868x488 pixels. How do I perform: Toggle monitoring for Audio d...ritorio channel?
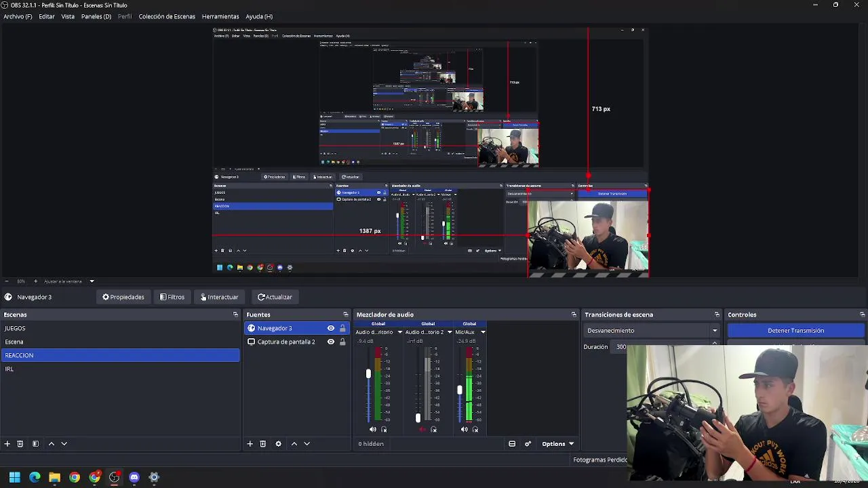click(x=384, y=429)
